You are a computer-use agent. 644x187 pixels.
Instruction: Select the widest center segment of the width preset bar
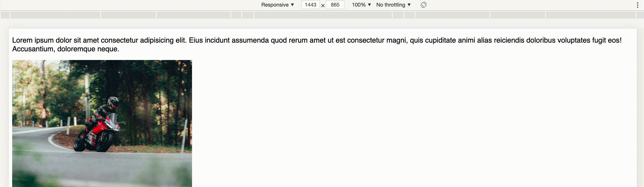[x=323, y=15]
